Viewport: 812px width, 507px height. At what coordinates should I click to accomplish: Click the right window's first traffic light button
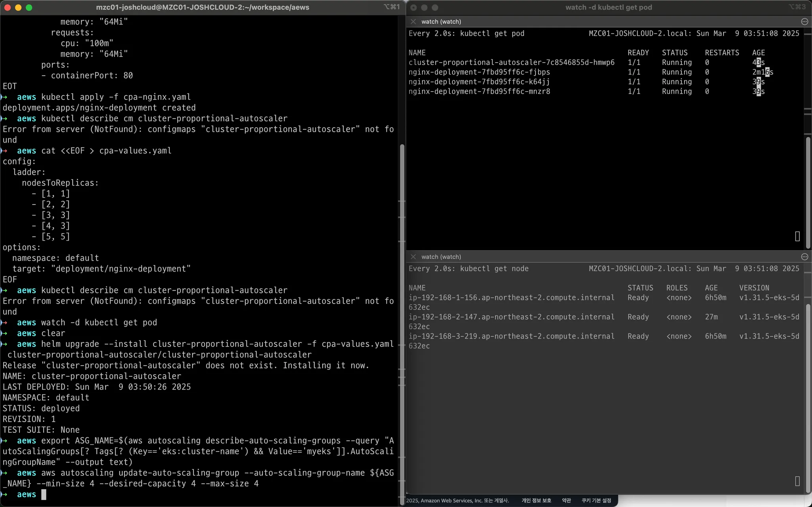pyautogui.click(x=413, y=7)
